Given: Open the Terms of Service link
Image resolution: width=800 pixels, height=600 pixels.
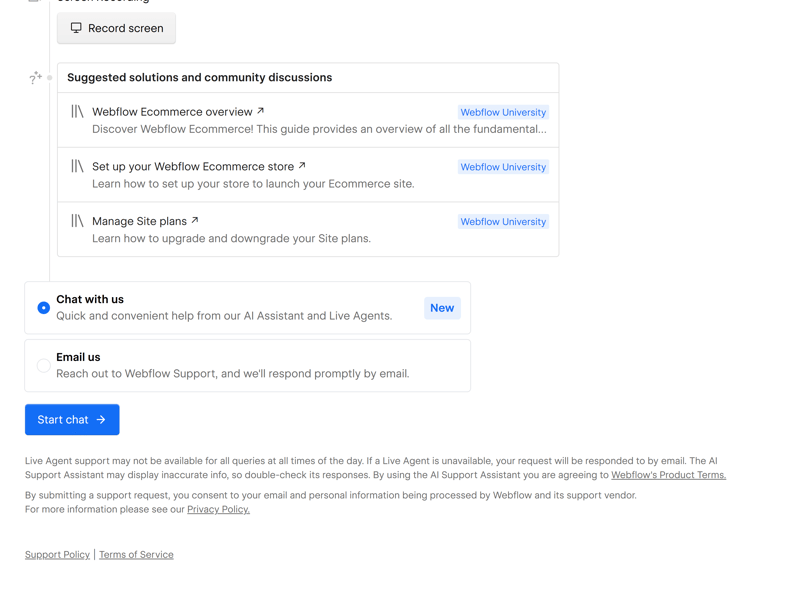Looking at the screenshot, I should [x=136, y=554].
